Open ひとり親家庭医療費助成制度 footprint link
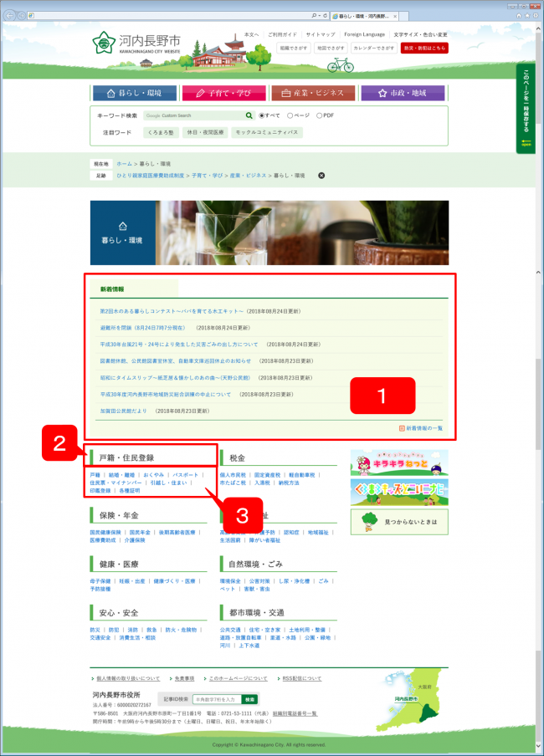 (x=150, y=176)
